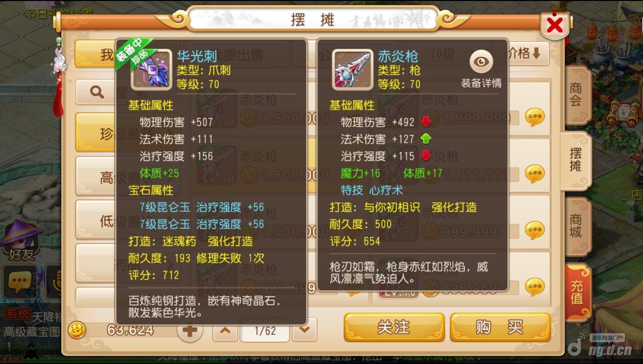Screen dimensions: 643x364
Task: Click the 华光刺 claw weapon icon
Action: pos(151,69)
